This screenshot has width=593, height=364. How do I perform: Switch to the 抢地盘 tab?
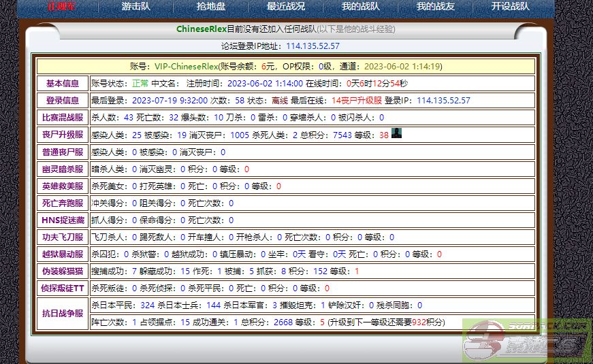coord(211,7)
